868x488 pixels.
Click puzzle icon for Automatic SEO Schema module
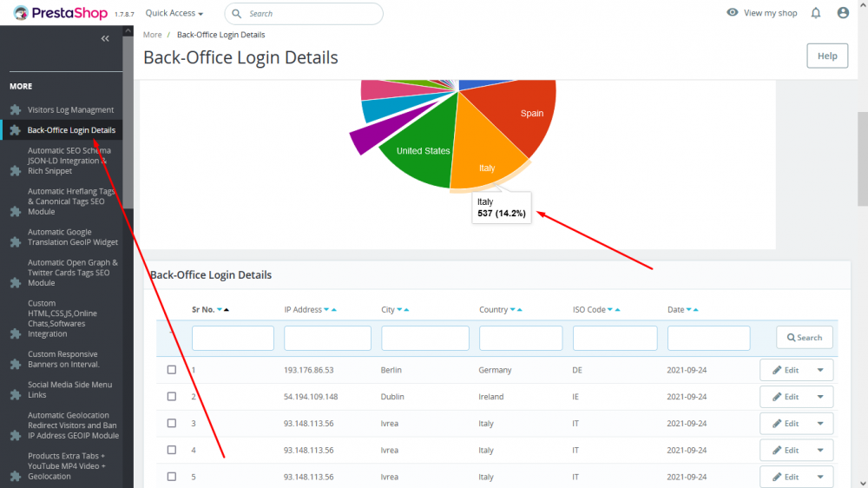[x=16, y=170]
